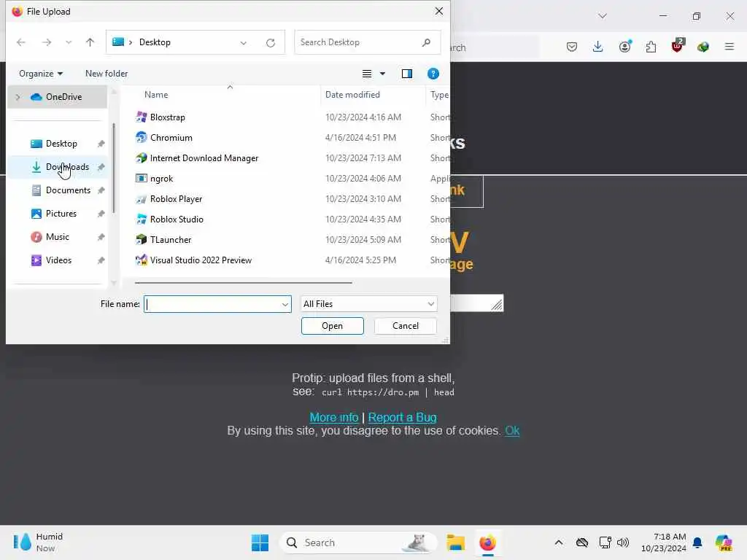The width and height of the screenshot is (747, 560).
Task: Open Firefox extensions puzzle icon
Action: (x=651, y=47)
